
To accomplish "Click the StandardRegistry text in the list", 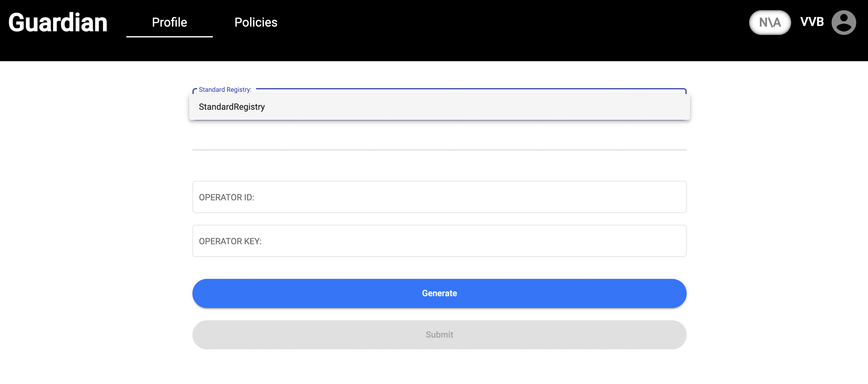I will [x=232, y=107].
